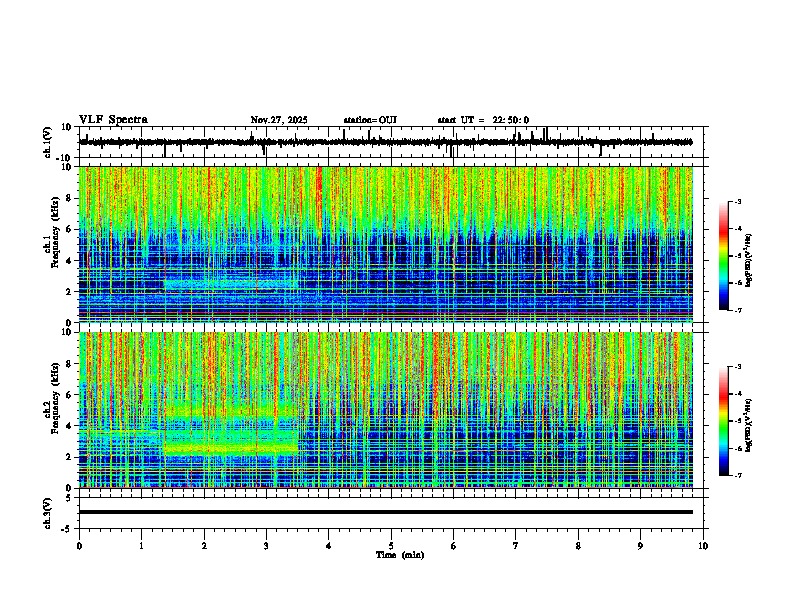Click the ch.1 'Frequency (kHz)' axis label

(55, 233)
